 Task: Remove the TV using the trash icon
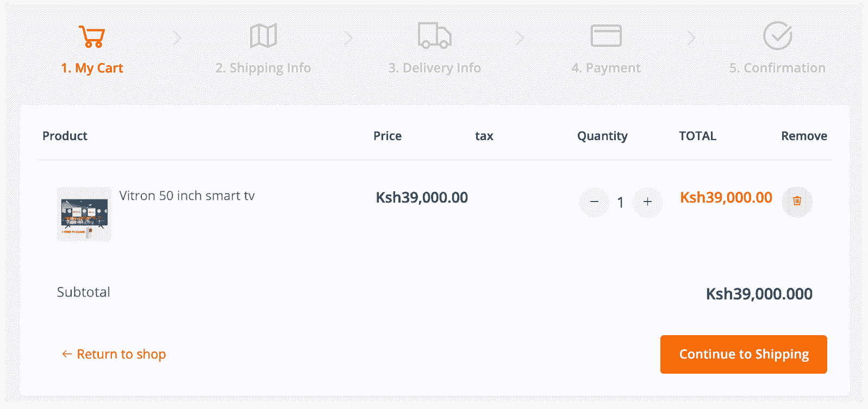click(797, 202)
